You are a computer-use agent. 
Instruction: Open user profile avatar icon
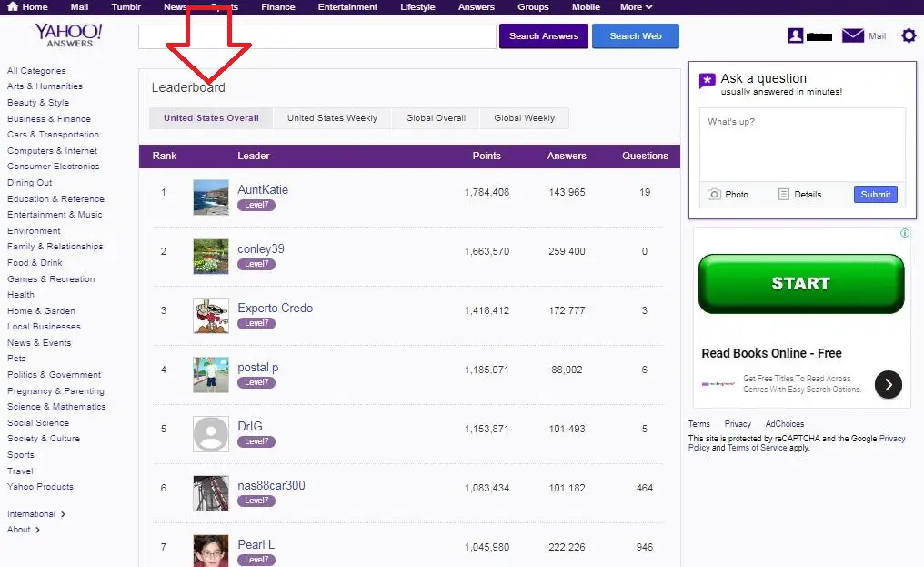click(x=796, y=36)
